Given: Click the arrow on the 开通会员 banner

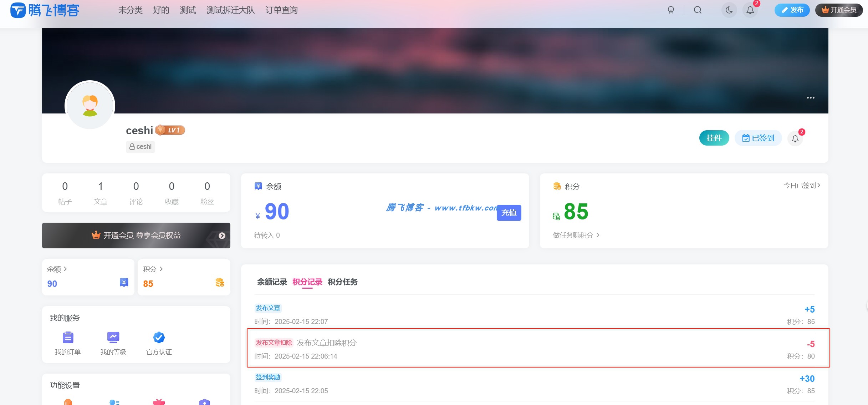Looking at the screenshot, I should 222,236.
